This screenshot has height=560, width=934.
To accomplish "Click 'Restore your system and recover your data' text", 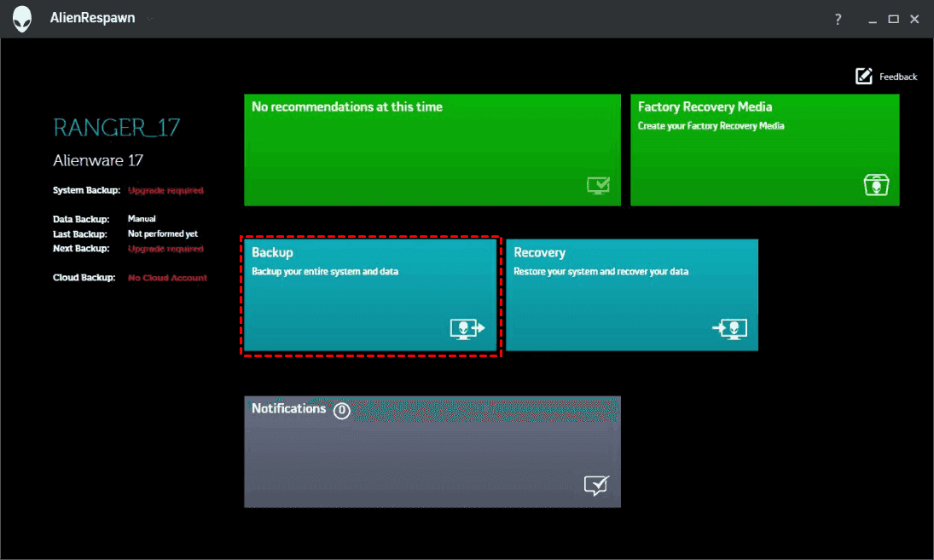I will tap(601, 271).
